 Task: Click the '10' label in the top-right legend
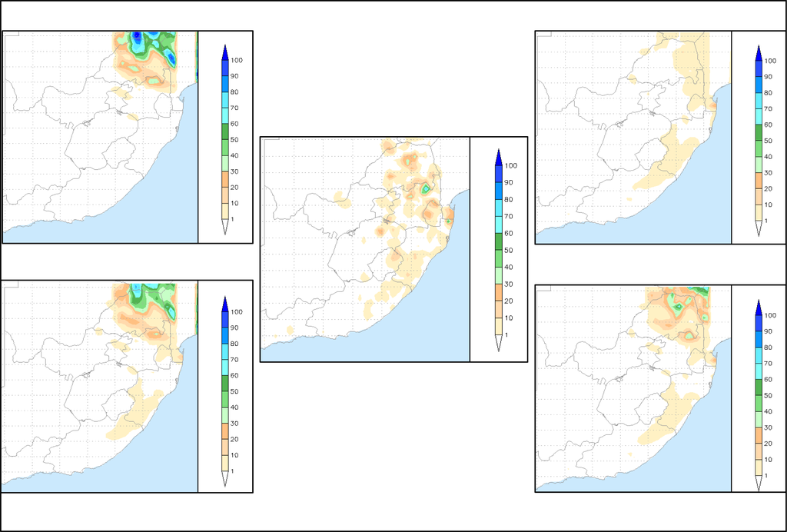768,204
